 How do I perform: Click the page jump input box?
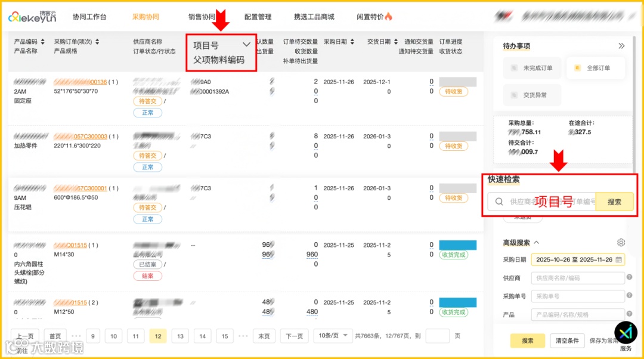click(x=438, y=336)
